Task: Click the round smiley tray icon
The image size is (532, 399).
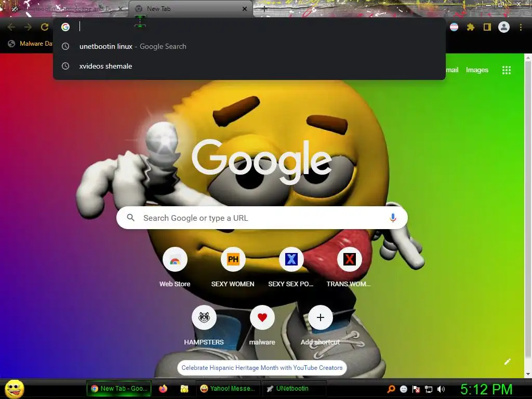Action: click(x=403, y=389)
